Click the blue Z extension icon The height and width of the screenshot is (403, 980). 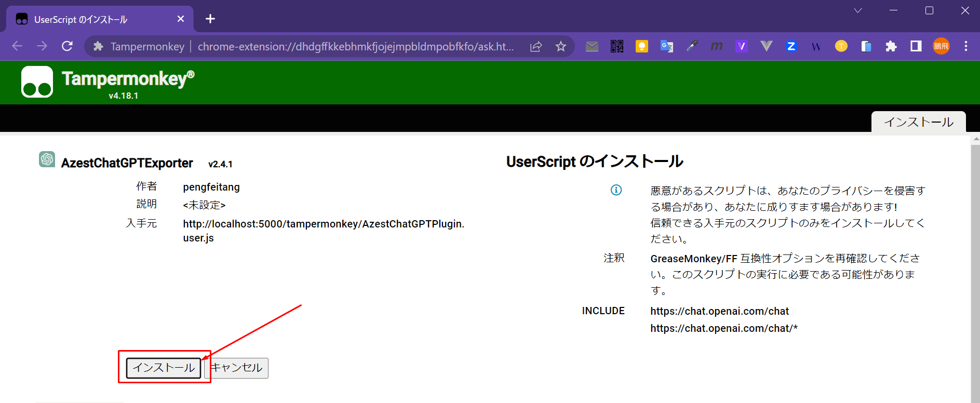(791, 46)
